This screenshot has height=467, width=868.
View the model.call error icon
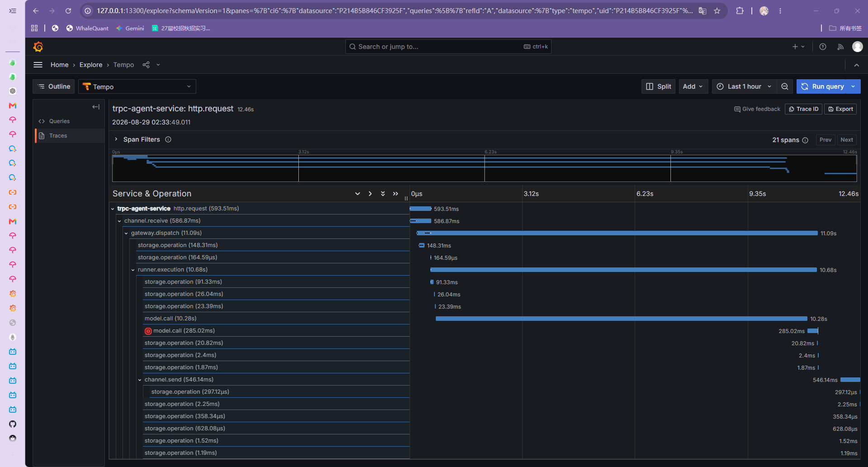(x=148, y=331)
